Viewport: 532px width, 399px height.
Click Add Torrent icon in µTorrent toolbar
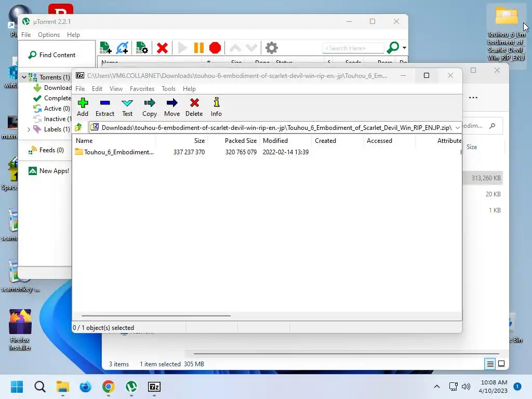(x=105, y=48)
